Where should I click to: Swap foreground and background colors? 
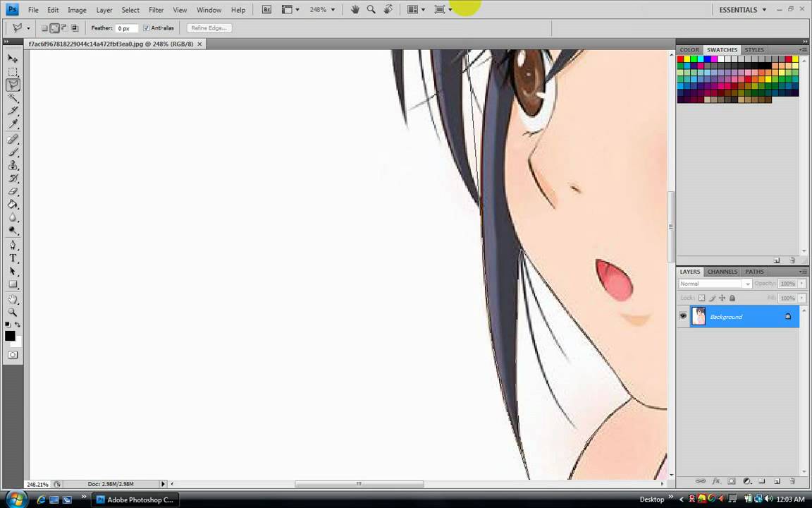pyautogui.click(x=18, y=325)
